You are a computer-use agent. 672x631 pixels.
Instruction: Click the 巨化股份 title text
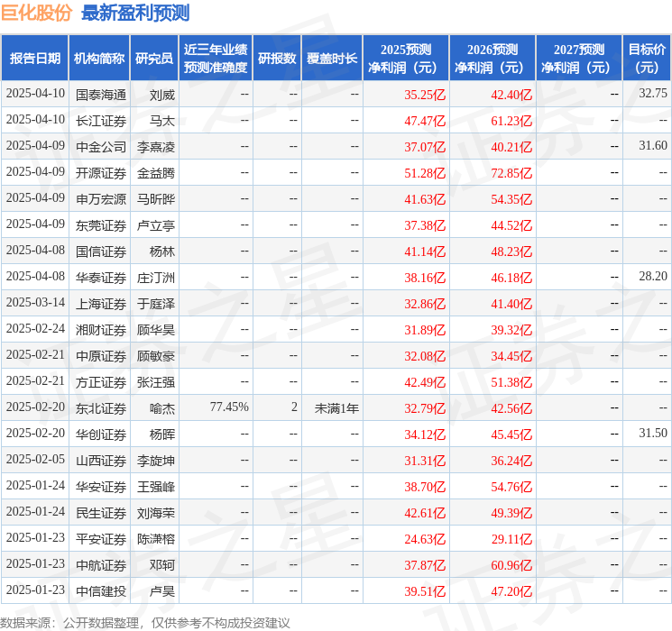[36, 13]
